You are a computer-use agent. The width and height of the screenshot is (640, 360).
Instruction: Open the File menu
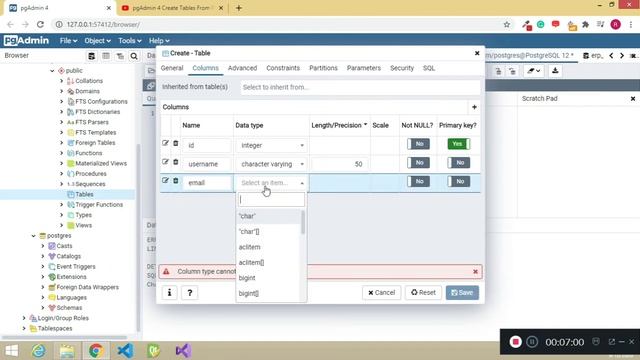coord(68,40)
